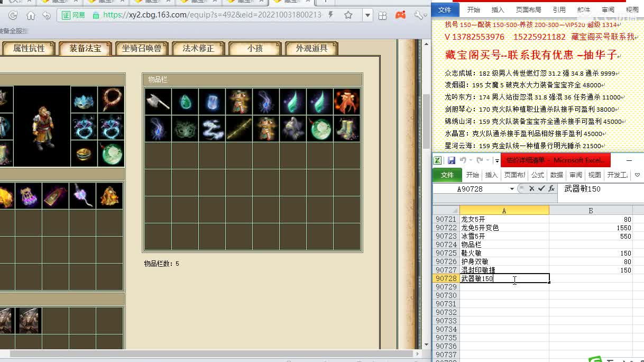
Task: Click Excel undo arrow
Action: (x=463, y=160)
